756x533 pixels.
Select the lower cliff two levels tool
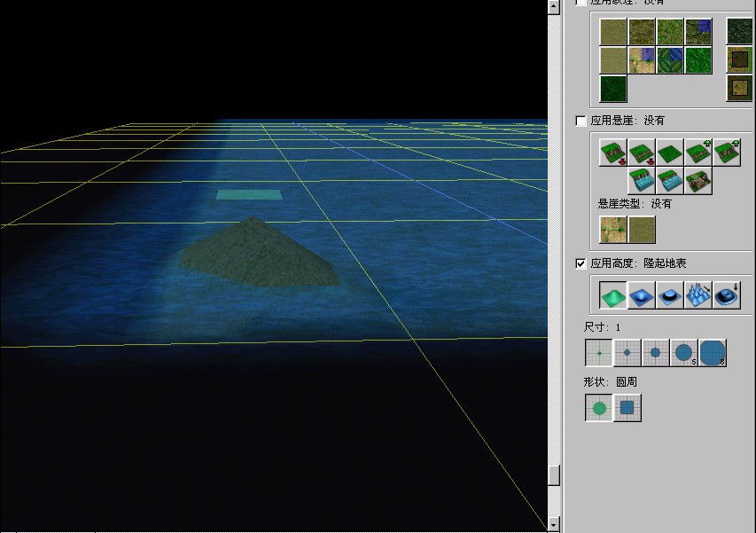pos(613,153)
